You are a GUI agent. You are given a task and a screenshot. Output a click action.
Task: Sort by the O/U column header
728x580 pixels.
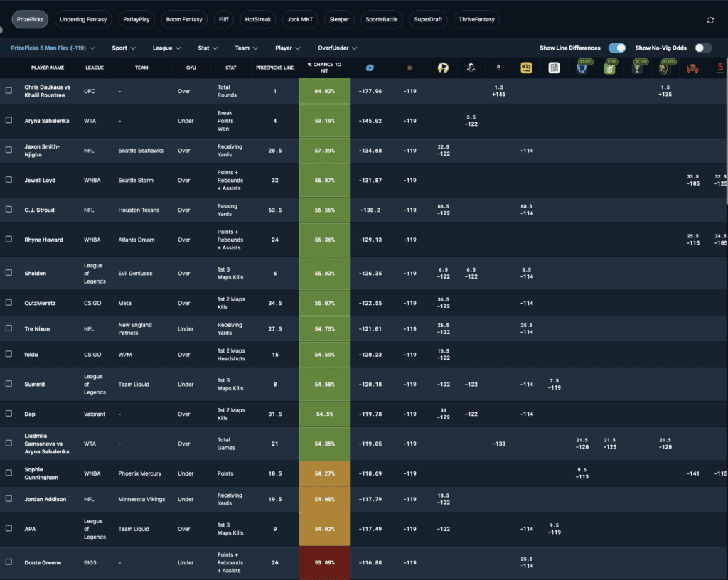[x=191, y=68]
